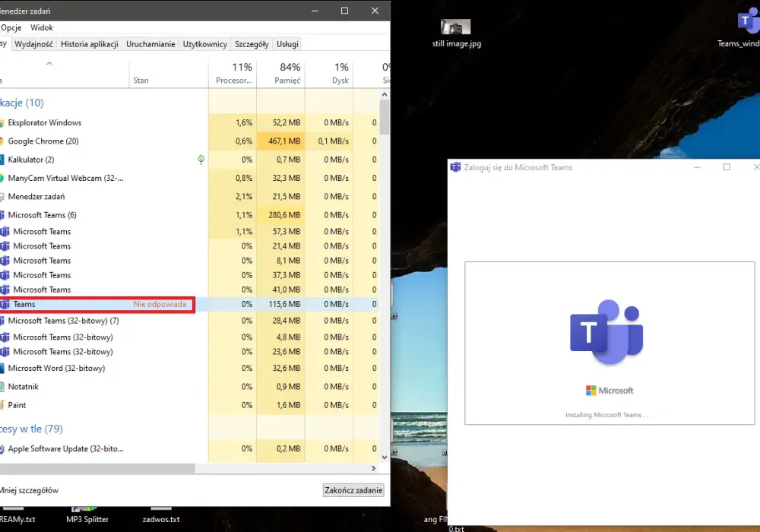760x532 pixels.
Task: Maximize the Teams sign-in installer window
Action: (727, 167)
